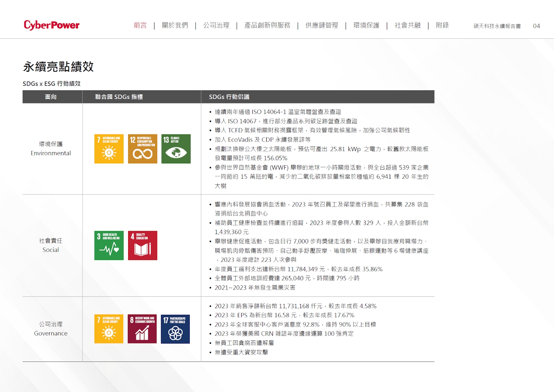
Task: Click SDG 3 Good Health icon
Action: point(109,246)
